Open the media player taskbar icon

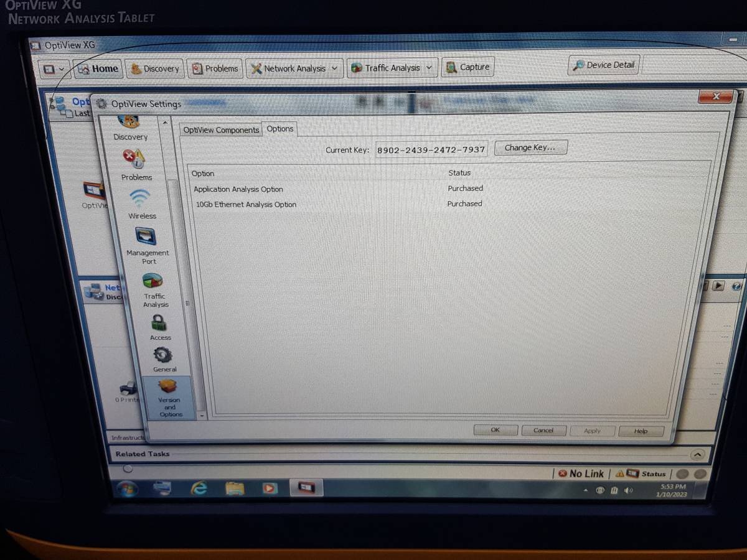click(270, 488)
